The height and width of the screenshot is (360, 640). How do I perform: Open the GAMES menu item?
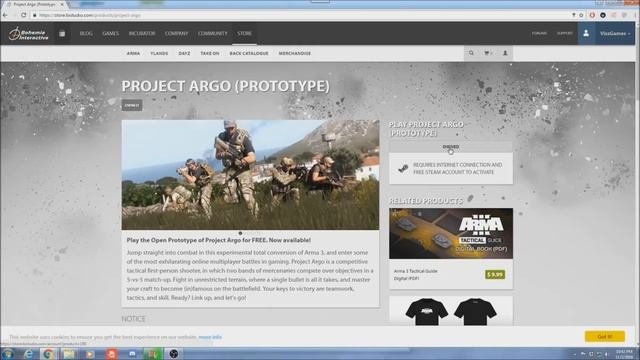(111, 33)
